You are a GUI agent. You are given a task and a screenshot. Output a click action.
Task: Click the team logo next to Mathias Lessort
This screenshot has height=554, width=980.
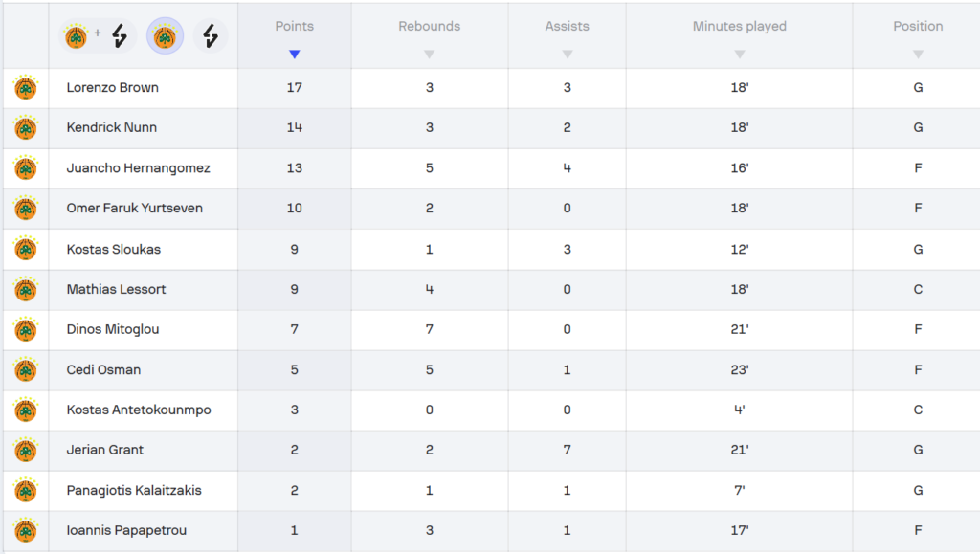[x=25, y=289]
